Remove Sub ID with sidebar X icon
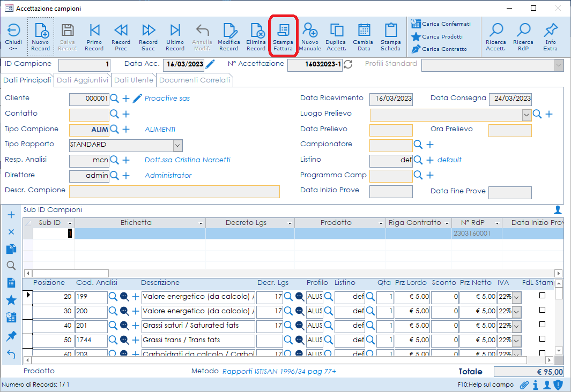This screenshot has height=392, width=571. point(11,232)
